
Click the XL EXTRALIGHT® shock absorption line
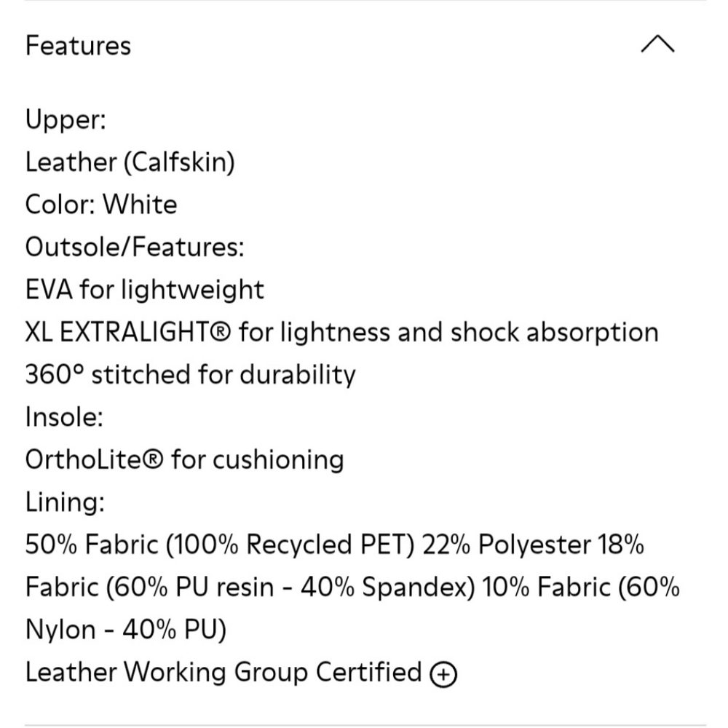coord(341,332)
